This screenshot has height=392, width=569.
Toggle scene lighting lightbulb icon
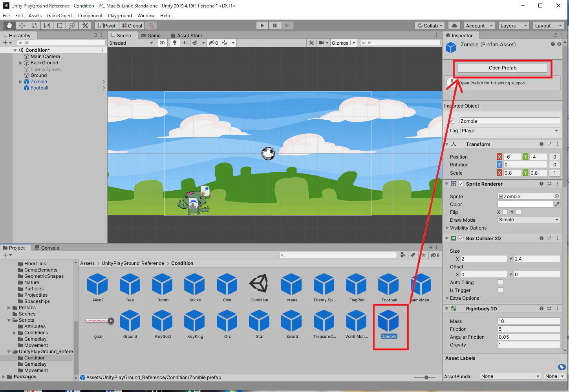click(x=175, y=43)
